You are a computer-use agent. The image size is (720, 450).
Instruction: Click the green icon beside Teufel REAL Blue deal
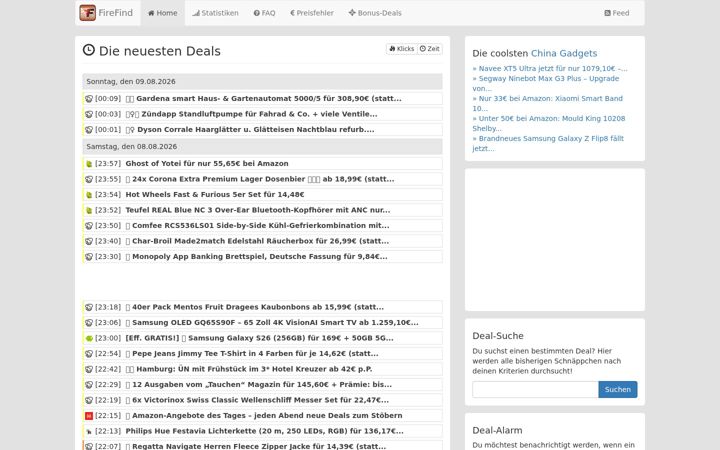(x=89, y=210)
